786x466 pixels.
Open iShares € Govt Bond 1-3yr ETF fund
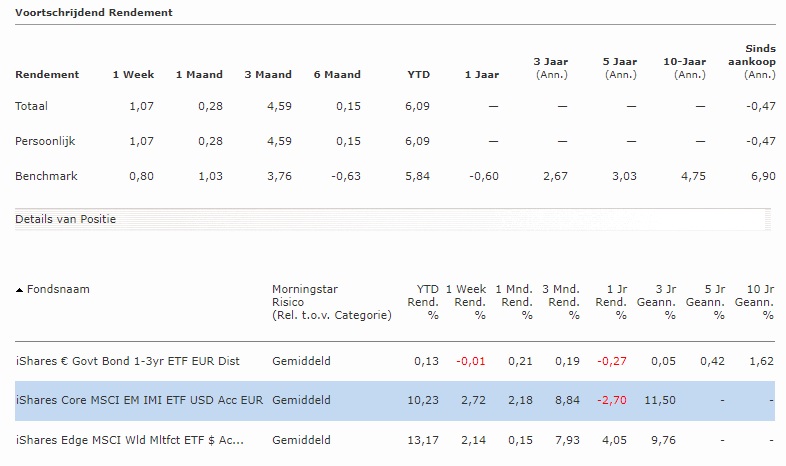(128, 361)
